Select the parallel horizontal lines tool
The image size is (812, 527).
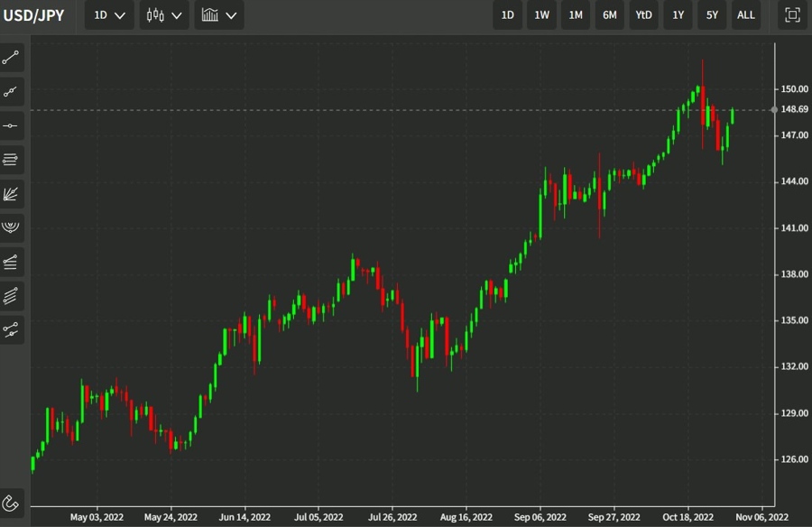click(x=11, y=160)
